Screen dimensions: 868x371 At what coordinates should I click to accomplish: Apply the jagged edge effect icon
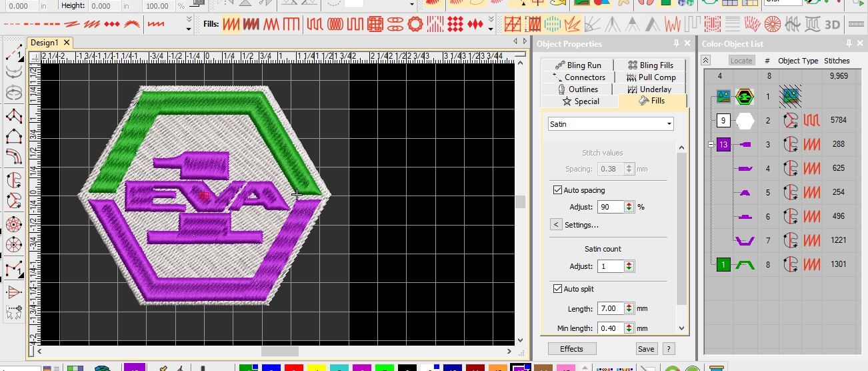coord(672,25)
